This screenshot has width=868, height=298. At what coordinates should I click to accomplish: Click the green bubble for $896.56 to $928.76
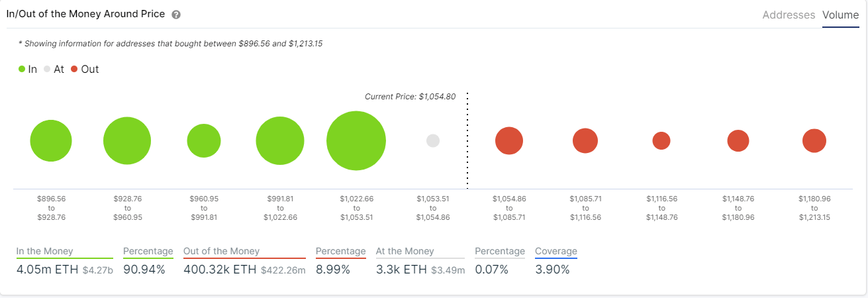point(51,141)
